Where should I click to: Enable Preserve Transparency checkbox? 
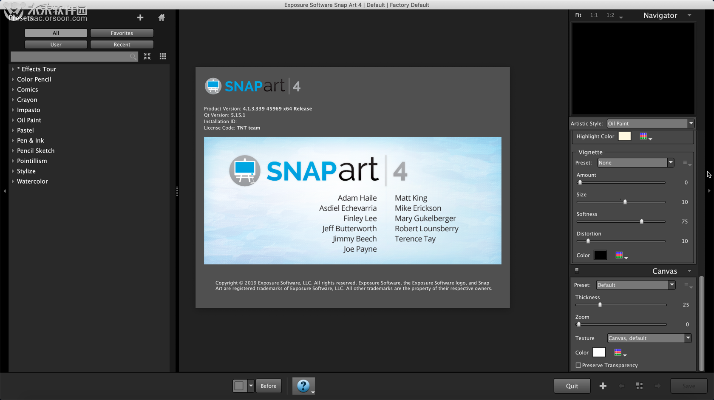pyautogui.click(x=579, y=365)
